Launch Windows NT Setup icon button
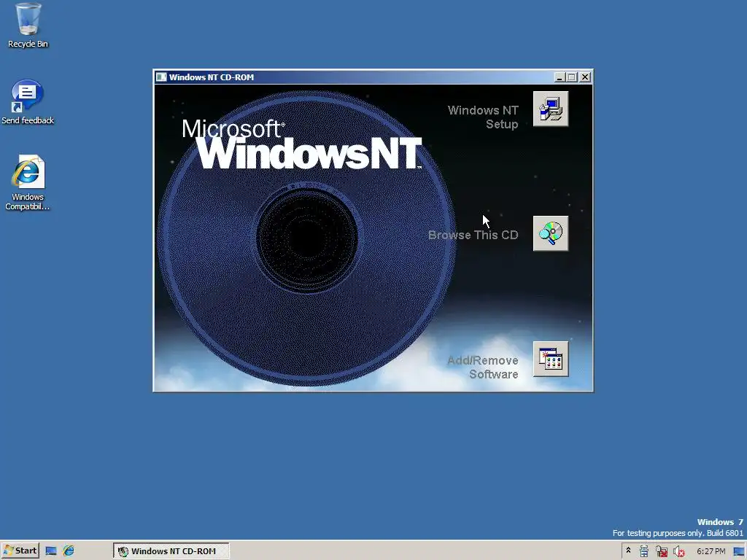Image resolution: width=747 pixels, height=560 pixels. point(551,109)
